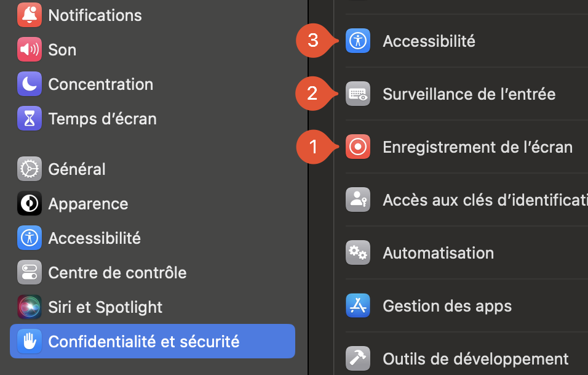Image resolution: width=588 pixels, height=375 pixels.
Task: Click the Temps d'écran hourglass icon
Action: point(30,118)
